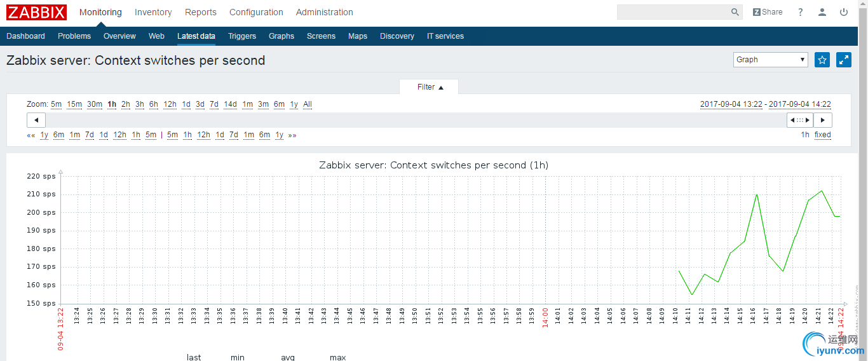Viewport: 868px width, 361px height.
Task: Go to the Dashboard tab
Action: coord(25,36)
